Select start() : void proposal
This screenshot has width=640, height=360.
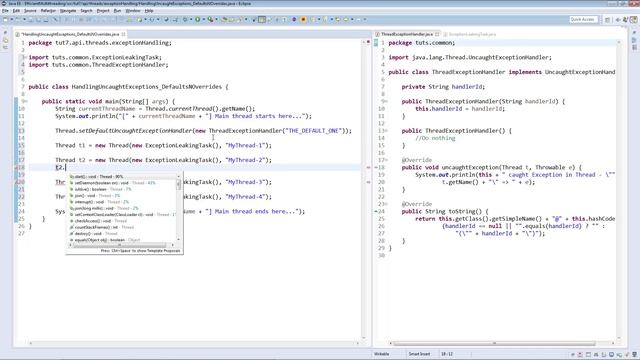(x=122, y=177)
